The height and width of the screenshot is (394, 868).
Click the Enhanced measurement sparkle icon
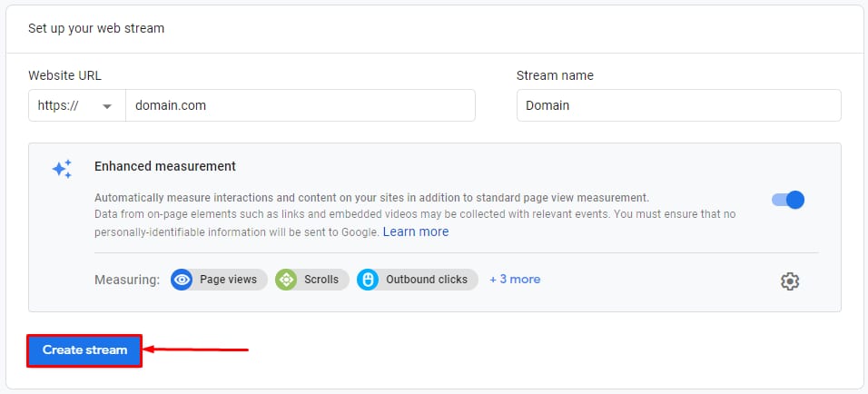click(x=62, y=169)
